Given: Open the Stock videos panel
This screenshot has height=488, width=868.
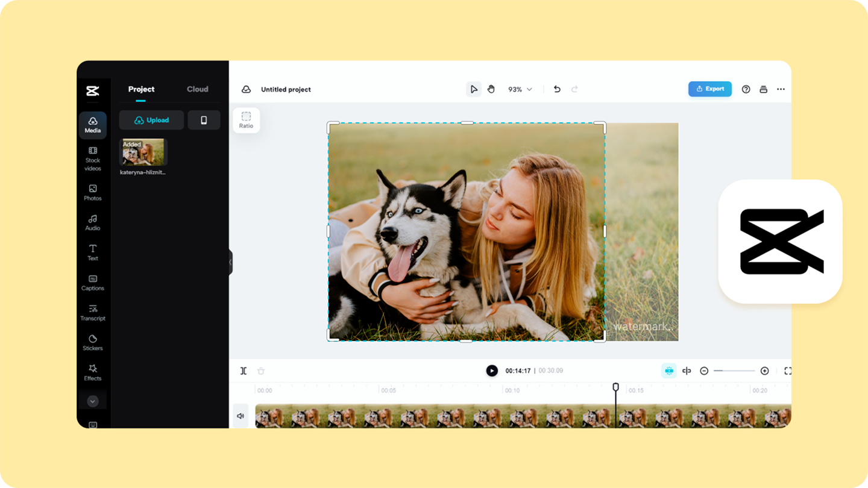Looking at the screenshot, I should click(93, 159).
